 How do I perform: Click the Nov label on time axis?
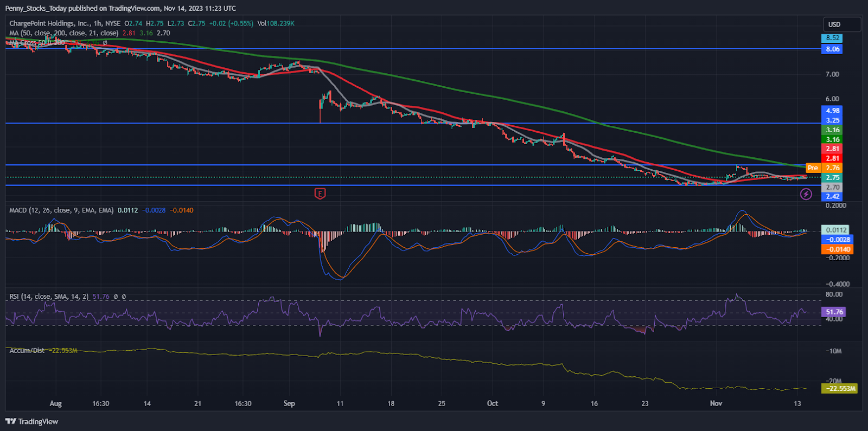click(x=716, y=403)
